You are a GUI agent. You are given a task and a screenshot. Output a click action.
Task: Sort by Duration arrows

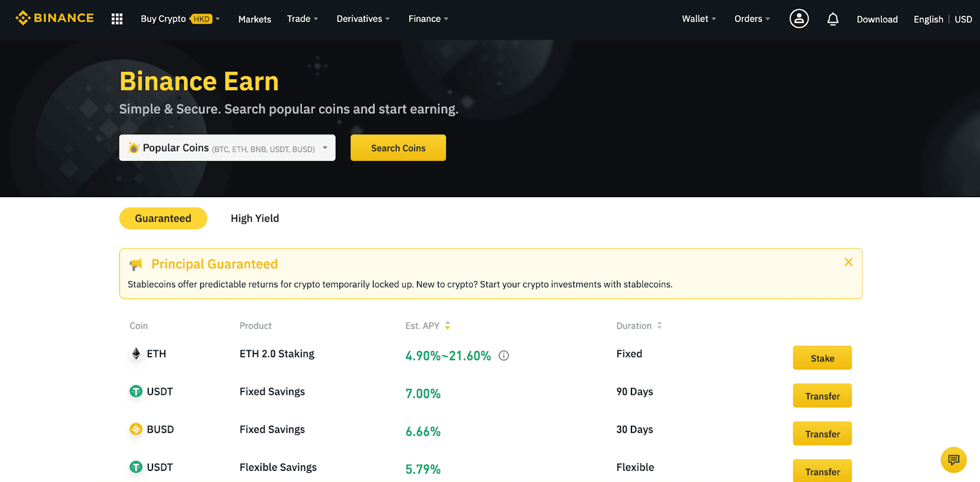pyautogui.click(x=660, y=325)
